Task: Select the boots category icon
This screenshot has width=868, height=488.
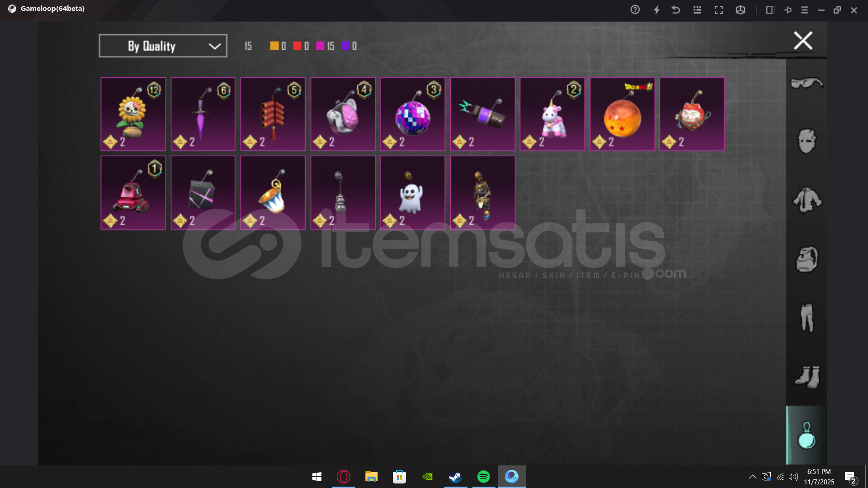Action: (x=807, y=376)
